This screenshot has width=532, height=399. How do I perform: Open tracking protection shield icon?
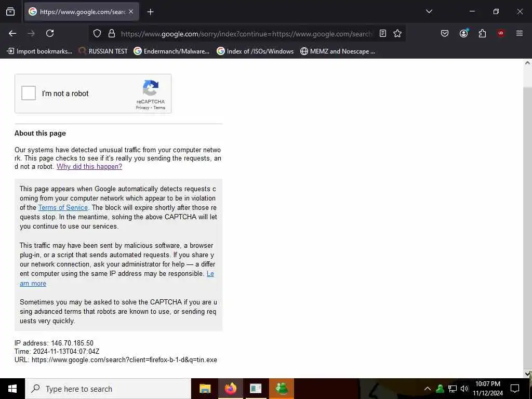point(97,33)
